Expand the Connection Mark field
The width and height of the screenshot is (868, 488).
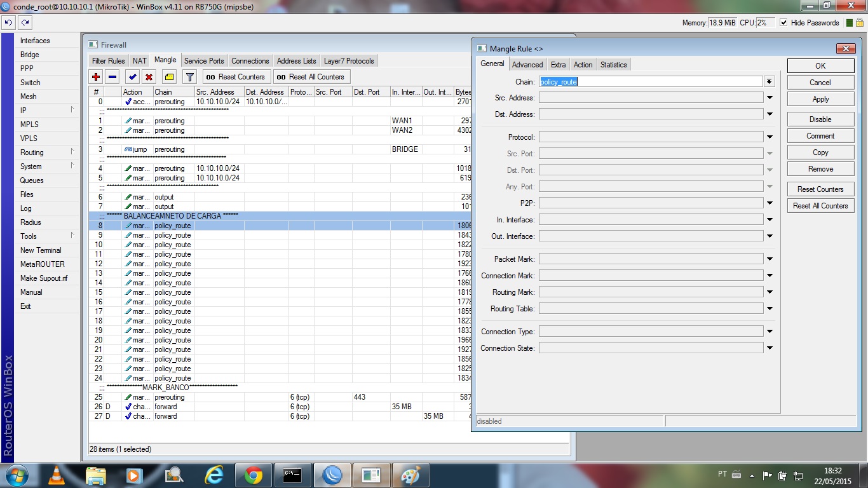coord(770,276)
